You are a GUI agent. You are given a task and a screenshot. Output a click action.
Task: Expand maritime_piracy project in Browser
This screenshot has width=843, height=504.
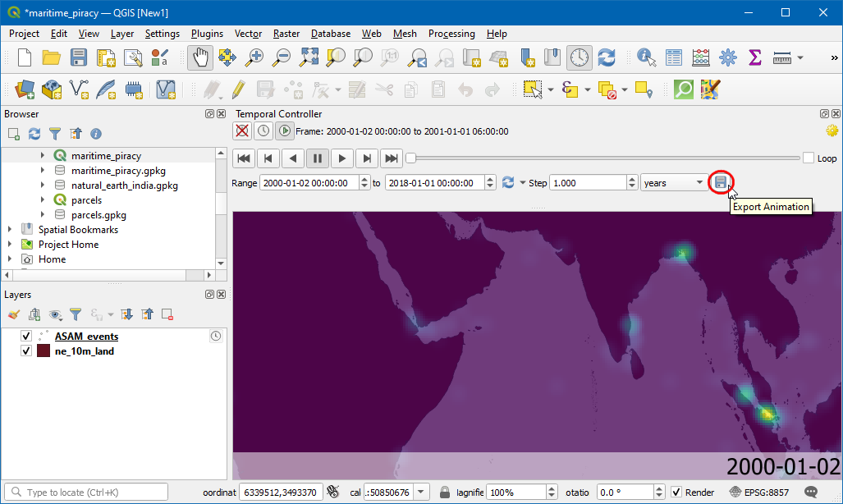(43, 155)
